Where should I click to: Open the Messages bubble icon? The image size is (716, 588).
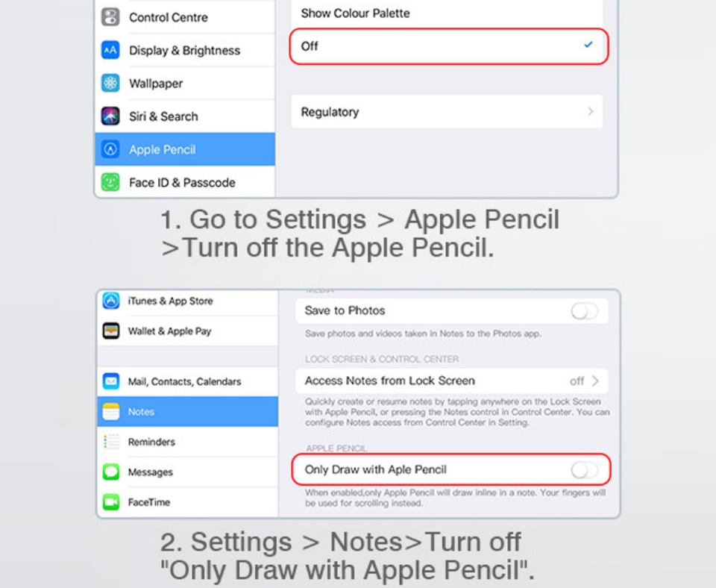[x=111, y=472]
